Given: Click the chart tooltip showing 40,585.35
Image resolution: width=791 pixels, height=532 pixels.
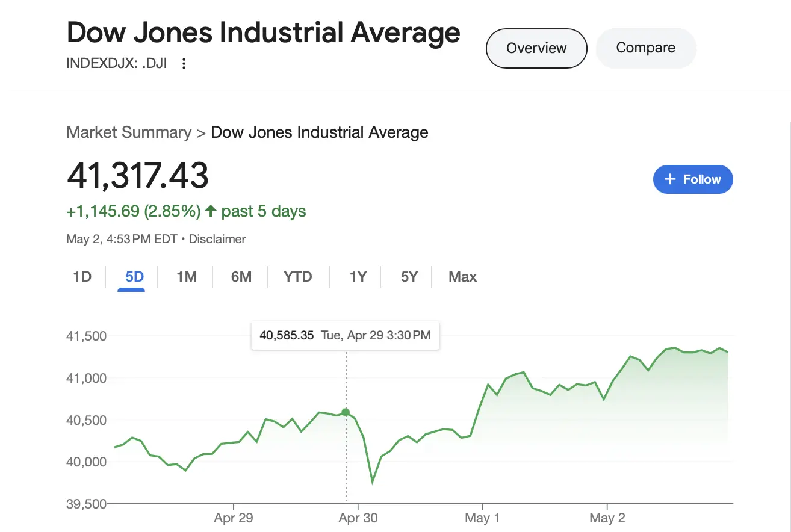Looking at the screenshot, I should coord(345,335).
